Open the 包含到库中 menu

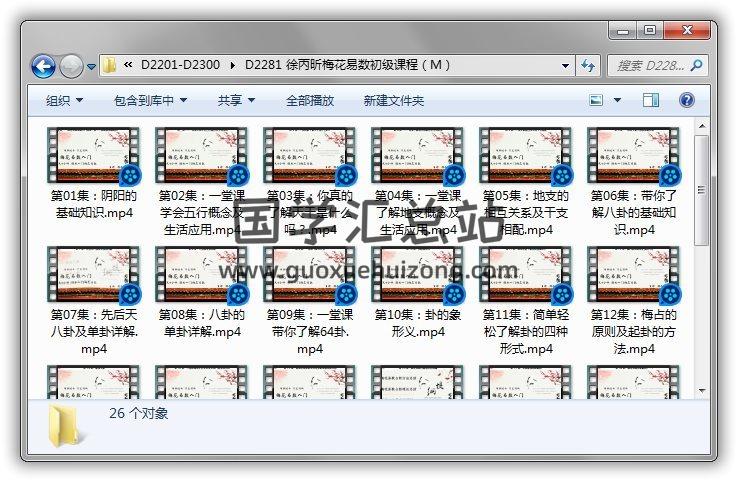tap(151, 100)
